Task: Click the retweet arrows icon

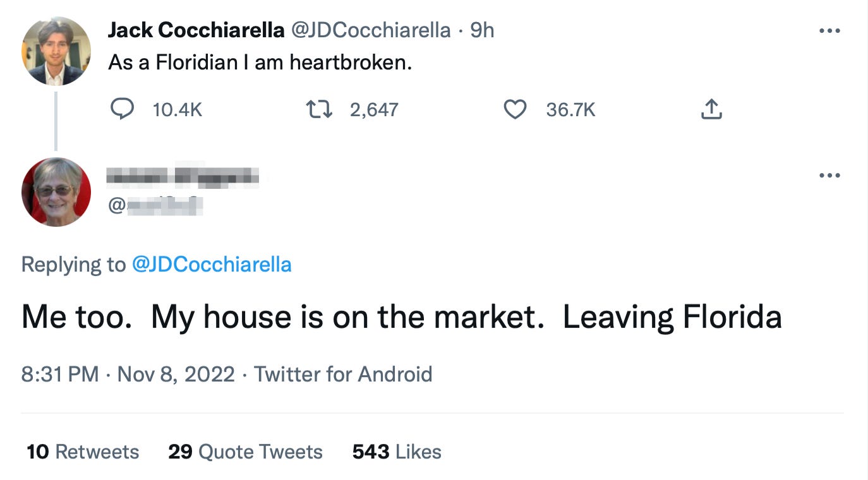Action: [318, 110]
